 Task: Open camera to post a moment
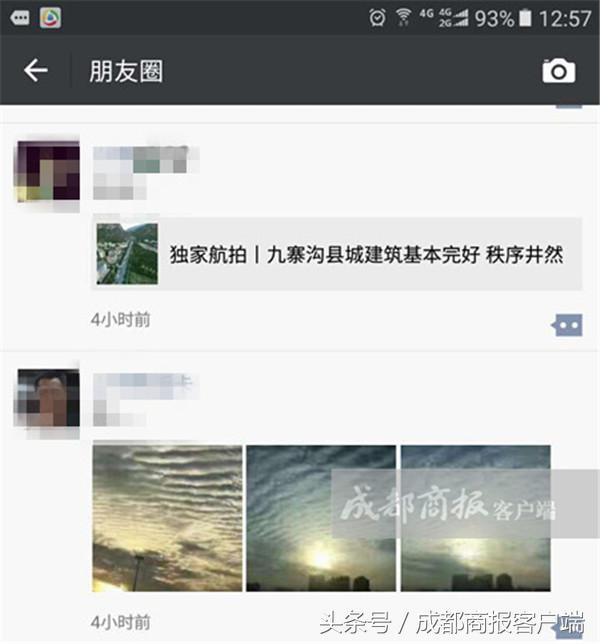559,71
